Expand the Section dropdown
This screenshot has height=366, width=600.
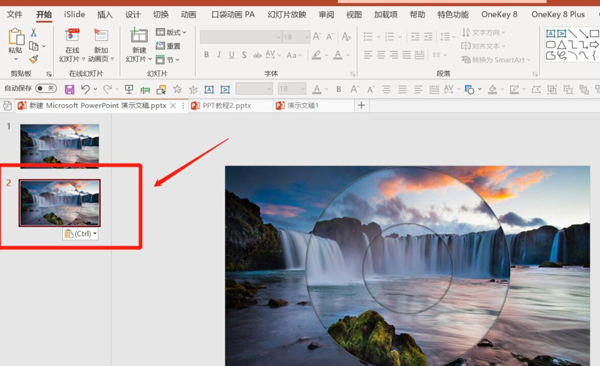point(168,60)
